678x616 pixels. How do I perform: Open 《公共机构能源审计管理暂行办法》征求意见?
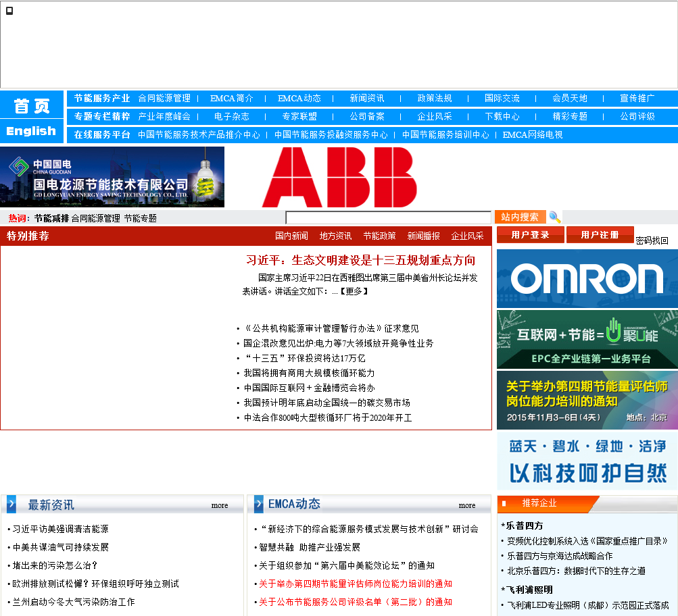[331, 329]
